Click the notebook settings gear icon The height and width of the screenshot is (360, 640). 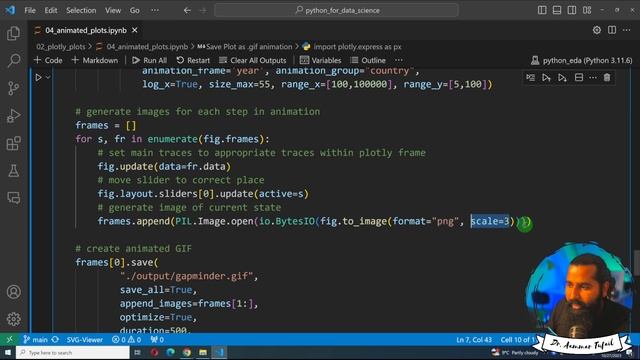pos(597,30)
